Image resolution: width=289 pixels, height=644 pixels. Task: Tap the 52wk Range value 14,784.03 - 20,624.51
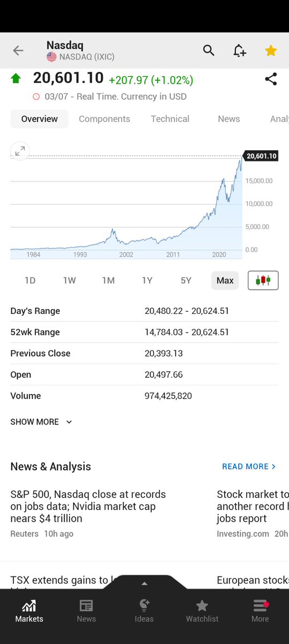coord(187,332)
